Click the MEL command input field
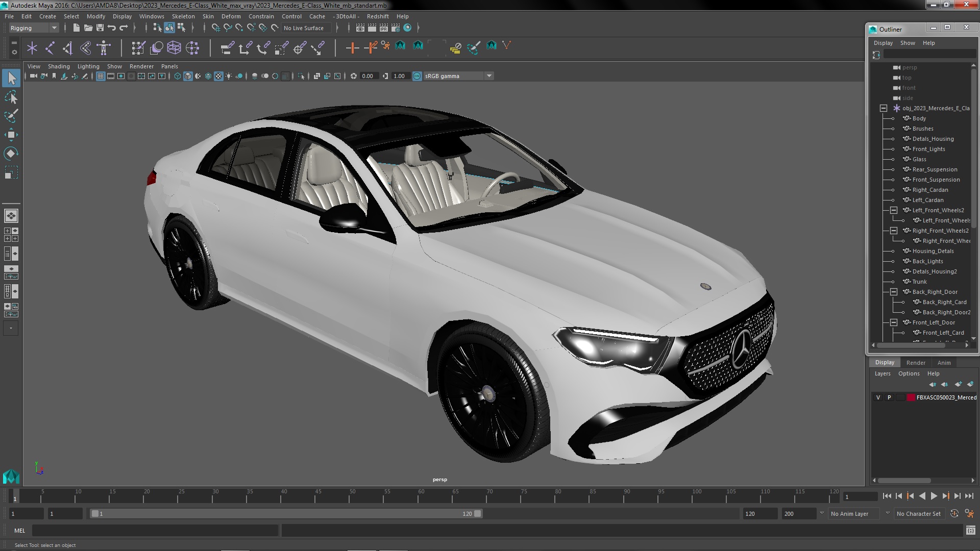Viewport: 980px width, 551px height. pos(155,531)
